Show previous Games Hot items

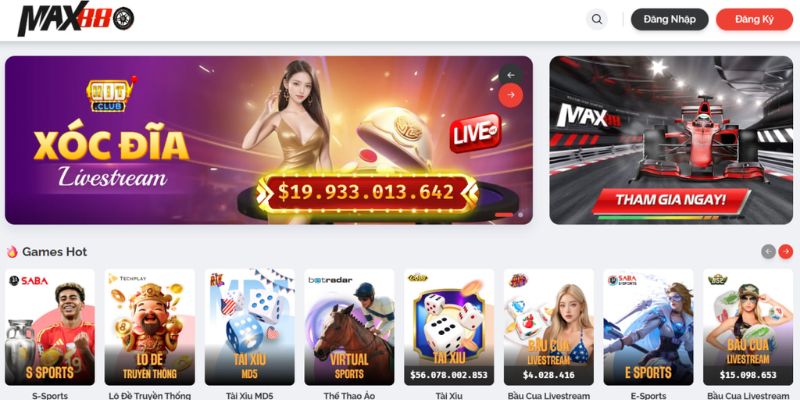tap(768, 252)
